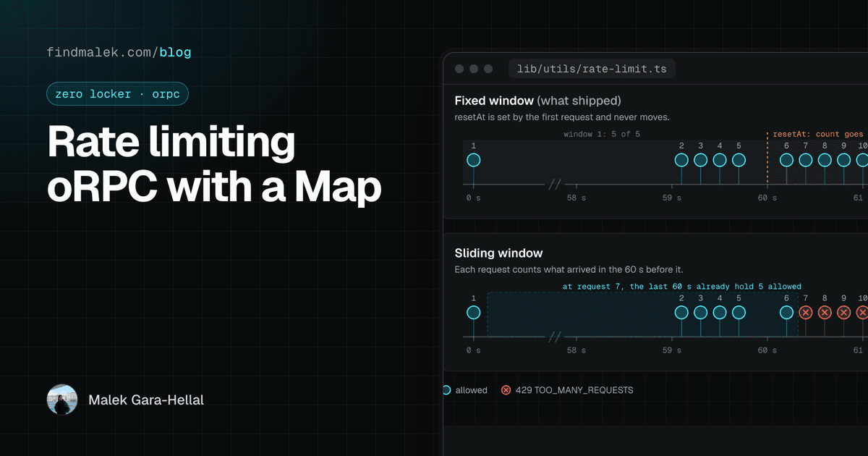This screenshot has width=868, height=456.
Task: Click the '60 s' axis label in the Fixed window chart
Action: click(x=767, y=198)
